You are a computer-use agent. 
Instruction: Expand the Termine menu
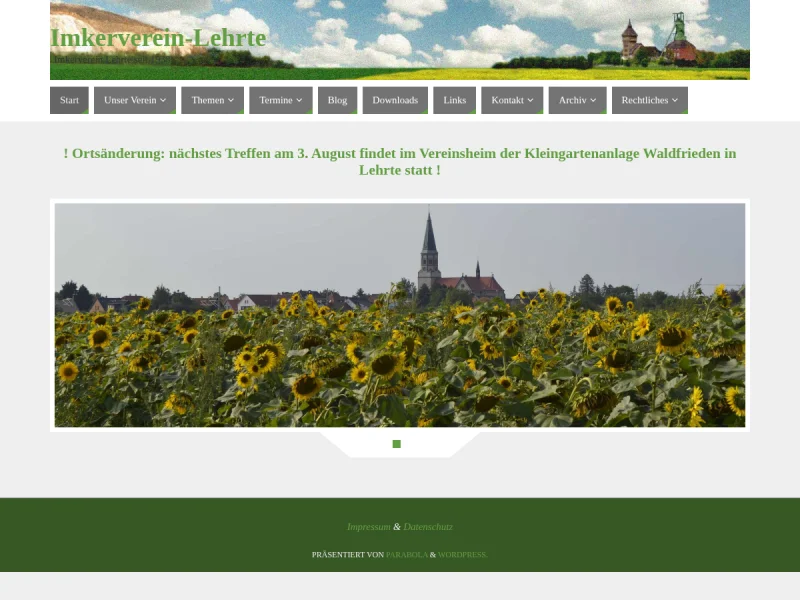[x=280, y=100]
